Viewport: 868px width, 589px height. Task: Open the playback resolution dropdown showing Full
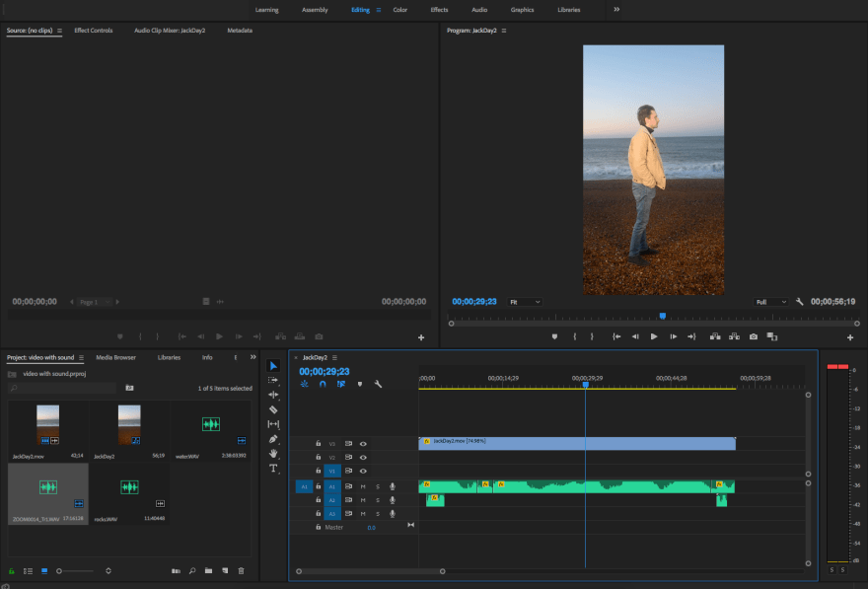coord(770,301)
